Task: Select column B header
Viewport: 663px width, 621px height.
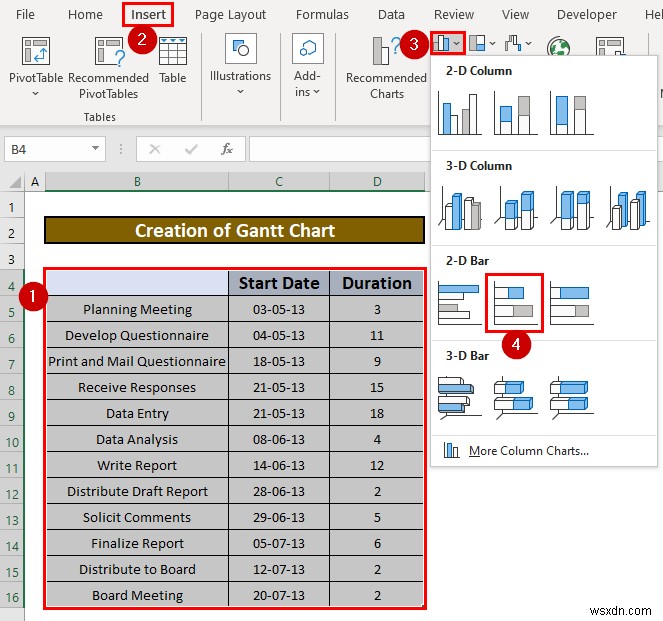Action: [137, 182]
